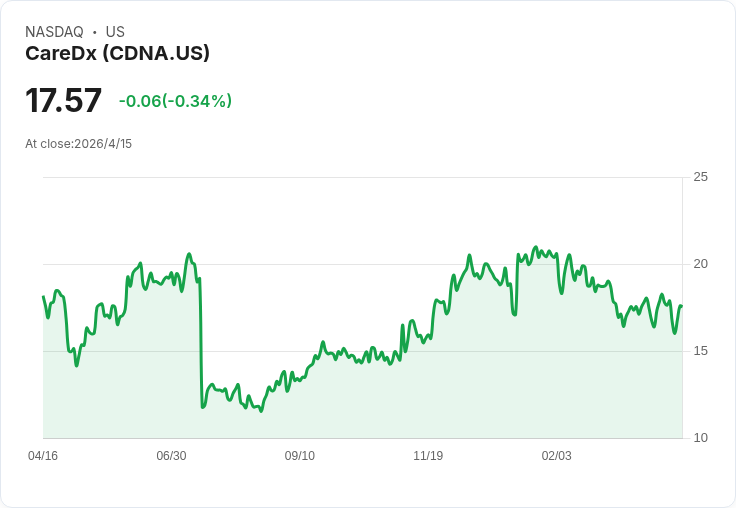736x508 pixels.
Task: Select the 10 y-axis label
Action: coord(700,438)
